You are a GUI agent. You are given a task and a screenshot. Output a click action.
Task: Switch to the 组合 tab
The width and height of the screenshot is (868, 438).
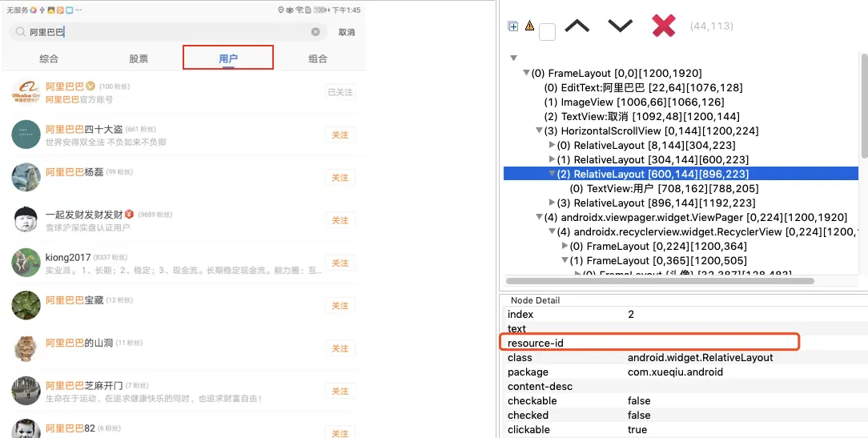point(318,58)
